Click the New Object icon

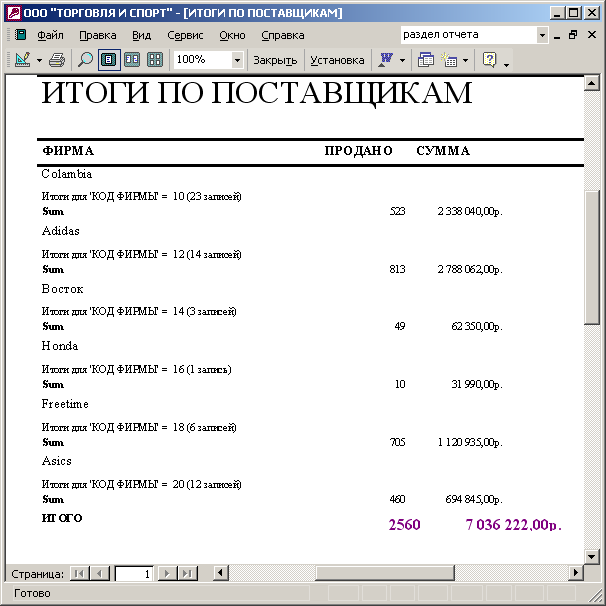449,60
